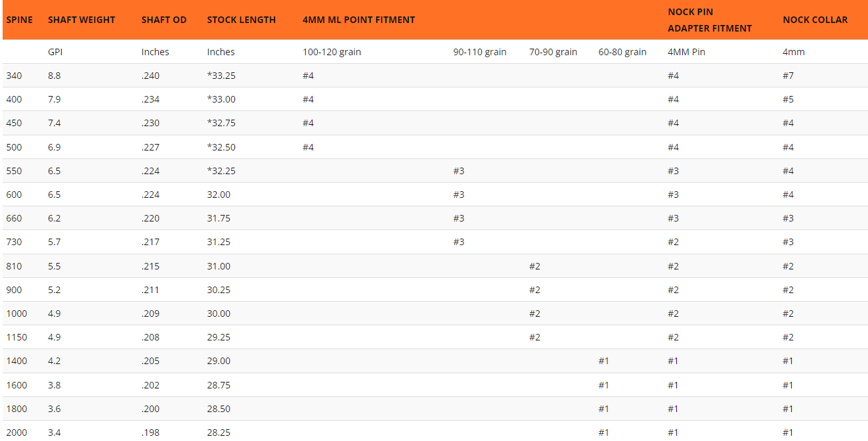Click the NOCK PIN ADAPTER FITMENT header
868x441 pixels.
pyautogui.click(x=709, y=20)
